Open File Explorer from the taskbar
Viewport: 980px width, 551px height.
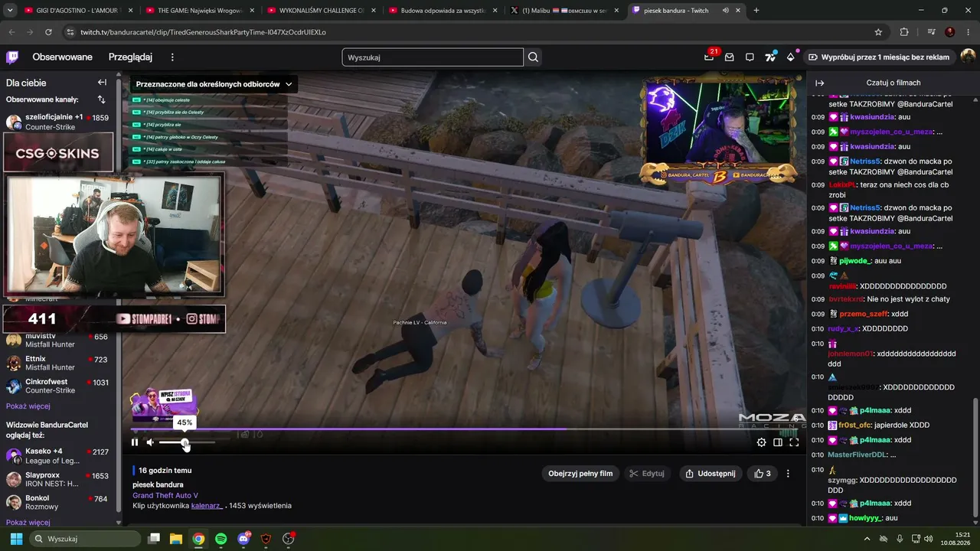coord(176,539)
